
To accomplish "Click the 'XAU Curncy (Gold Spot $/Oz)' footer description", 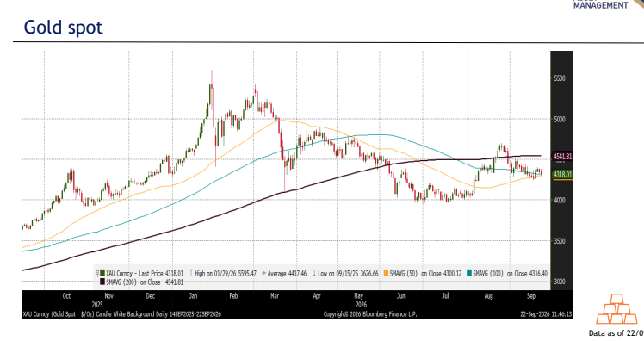I will coord(59,314).
